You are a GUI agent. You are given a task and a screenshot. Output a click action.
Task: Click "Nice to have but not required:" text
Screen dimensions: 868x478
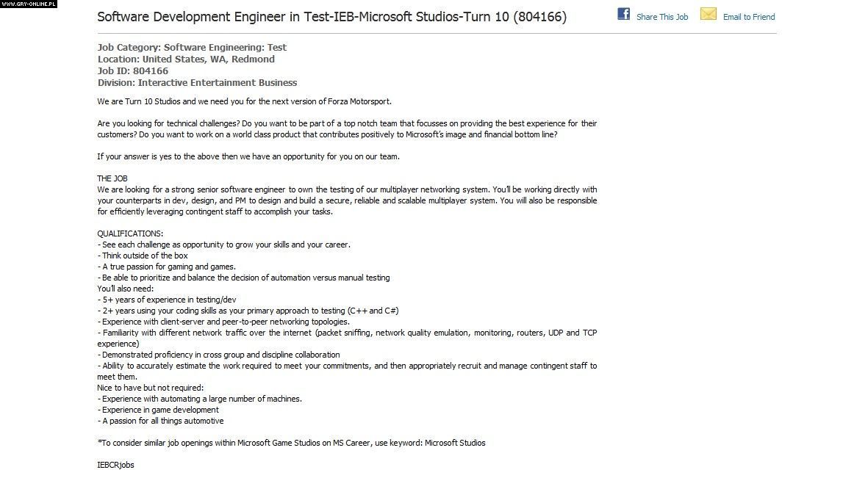tap(150, 388)
